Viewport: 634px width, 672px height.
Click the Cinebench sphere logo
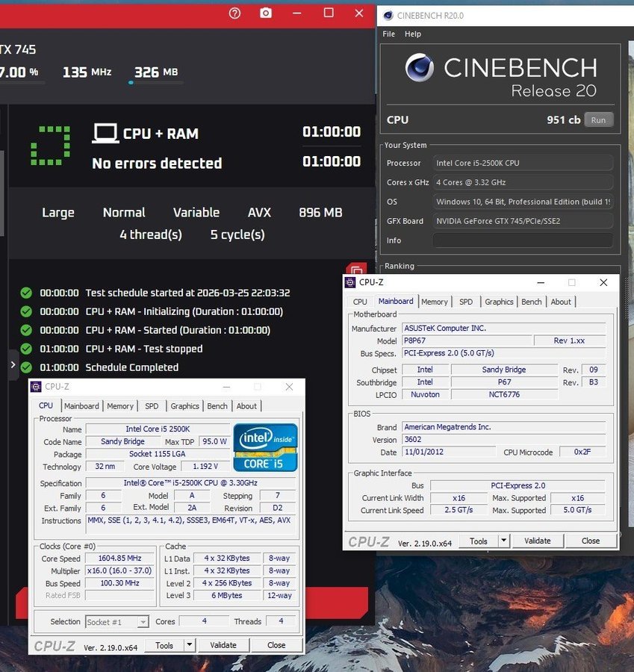[x=420, y=68]
